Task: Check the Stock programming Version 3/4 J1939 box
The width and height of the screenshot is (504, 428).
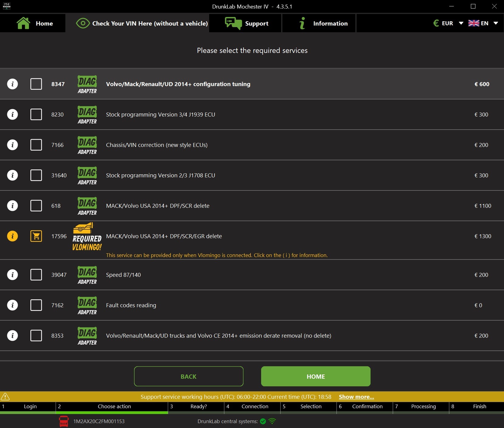Action: (x=36, y=114)
